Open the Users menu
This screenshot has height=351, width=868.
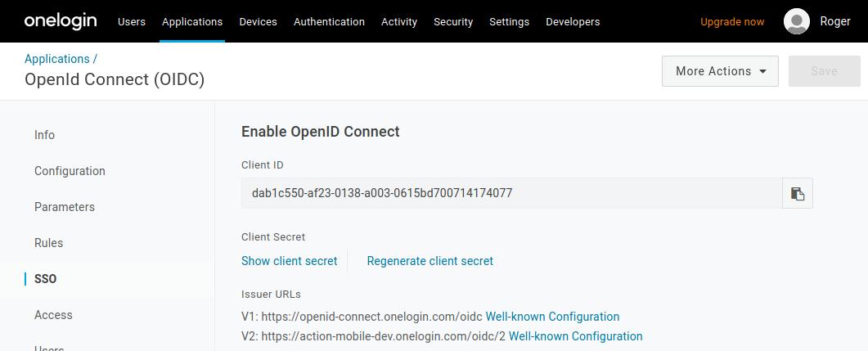[x=132, y=21]
